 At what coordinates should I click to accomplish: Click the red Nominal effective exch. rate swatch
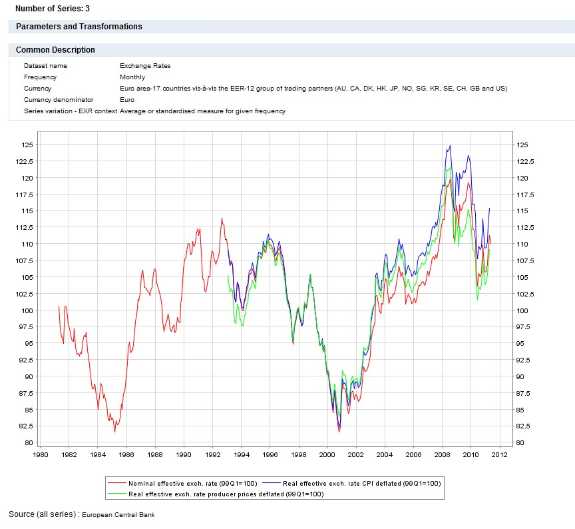tap(117, 483)
